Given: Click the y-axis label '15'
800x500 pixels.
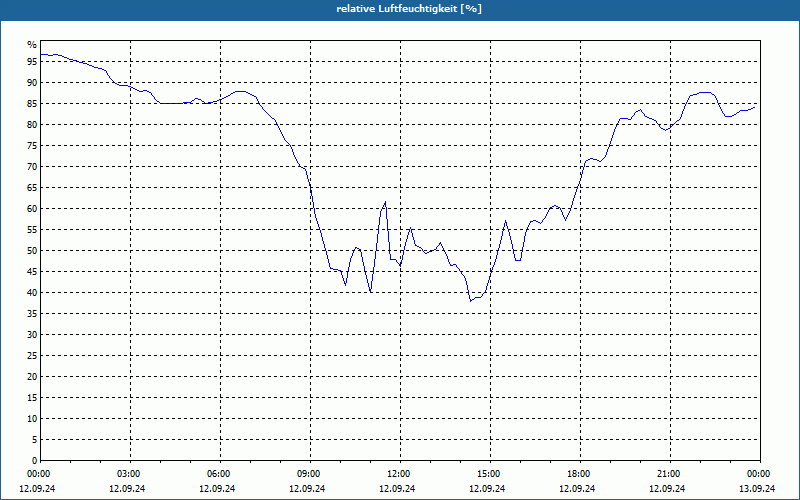Looking at the screenshot, I should (32, 397).
